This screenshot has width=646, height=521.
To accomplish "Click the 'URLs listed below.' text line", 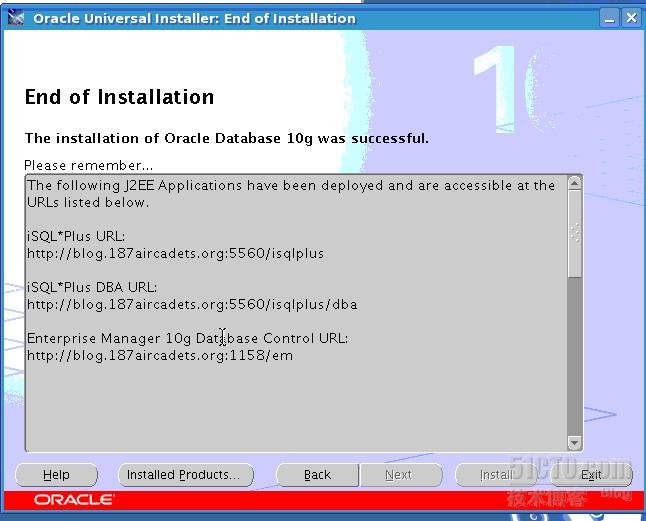I will tap(88, 202).
